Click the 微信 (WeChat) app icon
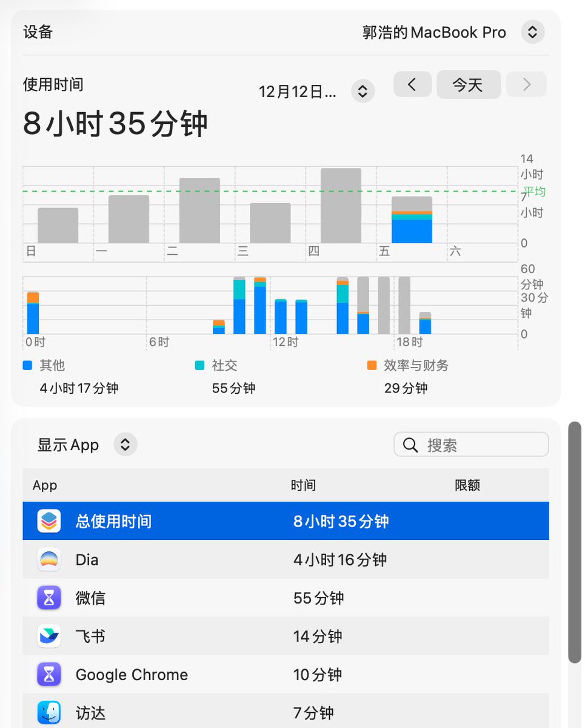This screenshot has height=728, width=585. coord(48,598)
